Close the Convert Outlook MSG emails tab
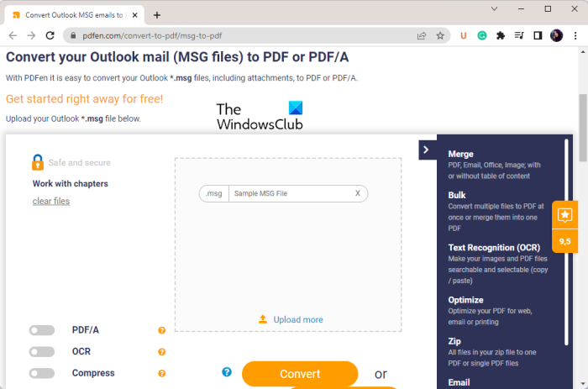This screenshot has height=389, width=588. tap(135, 15)
